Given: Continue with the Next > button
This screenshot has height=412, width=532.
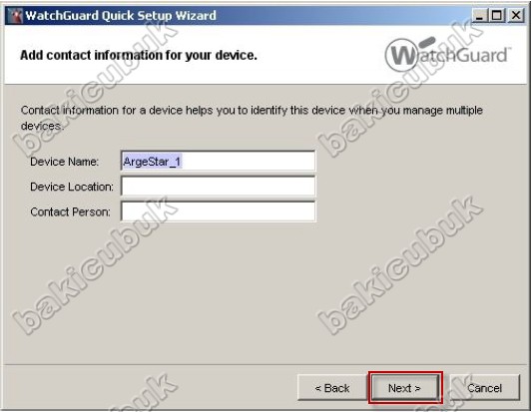Looking at the screenshot, I should click(405, 388).
